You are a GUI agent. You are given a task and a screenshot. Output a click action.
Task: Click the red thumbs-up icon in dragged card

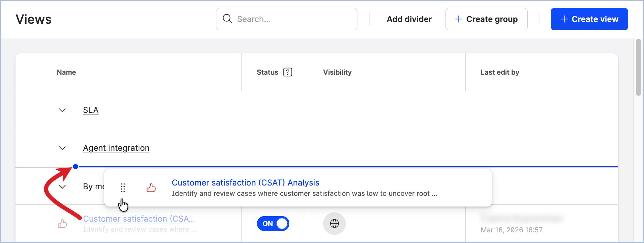coord(151,188)
